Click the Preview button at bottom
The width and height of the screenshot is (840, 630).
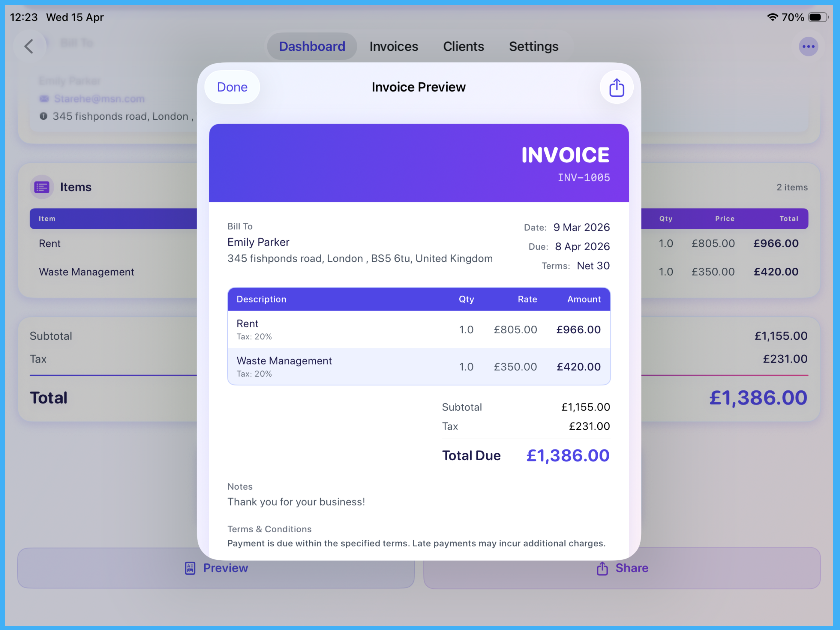coord(216,568)
